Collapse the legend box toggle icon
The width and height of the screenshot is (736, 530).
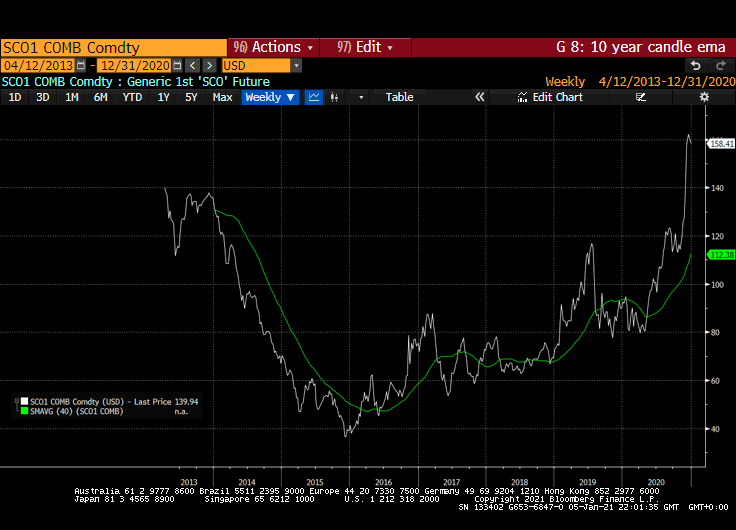click(17, 401)
